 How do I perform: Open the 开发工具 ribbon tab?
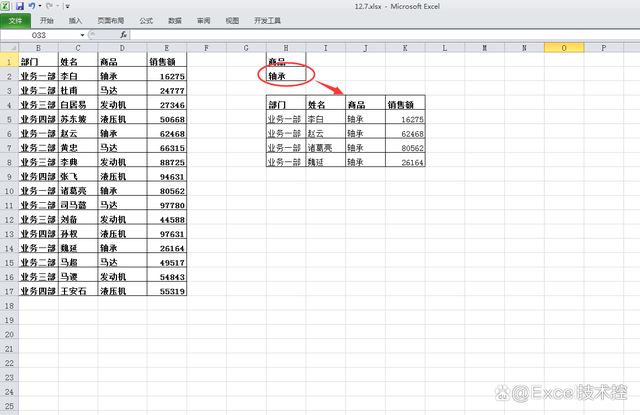[x=268, y=20]
